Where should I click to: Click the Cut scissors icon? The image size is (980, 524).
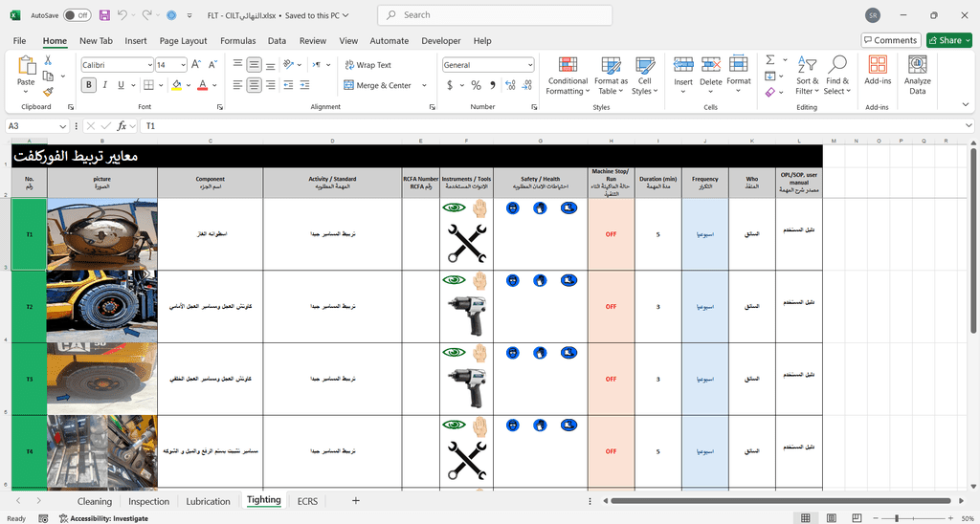tap(48, 60)
